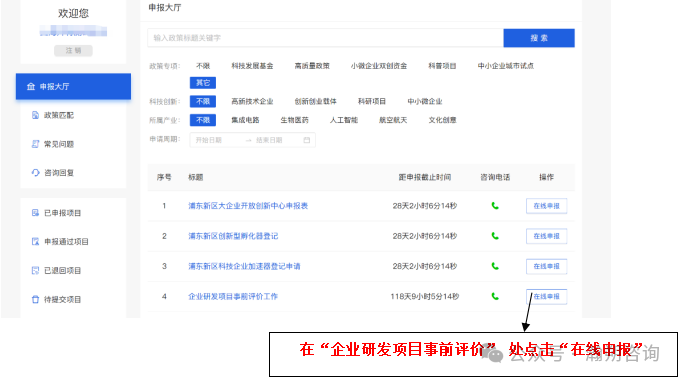Click 在线申报 for 企业研发项目事前评价工作
The width and height of the screenshot is (681, 380).
(x=546, y=296)
